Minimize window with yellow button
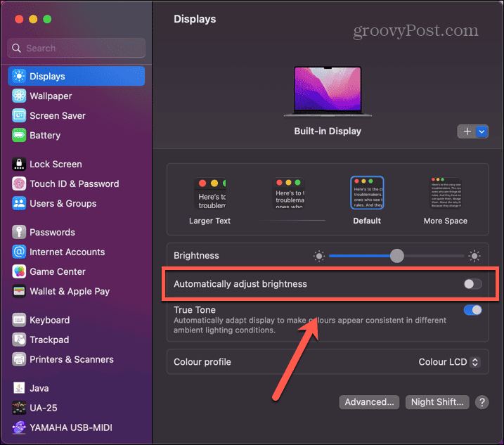 coord(33,19)
